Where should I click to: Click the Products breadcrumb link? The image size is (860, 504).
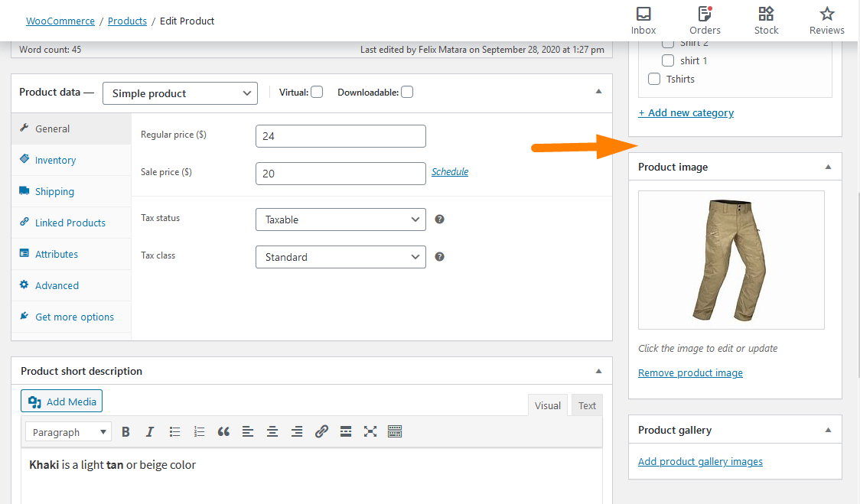click(127, 21)
